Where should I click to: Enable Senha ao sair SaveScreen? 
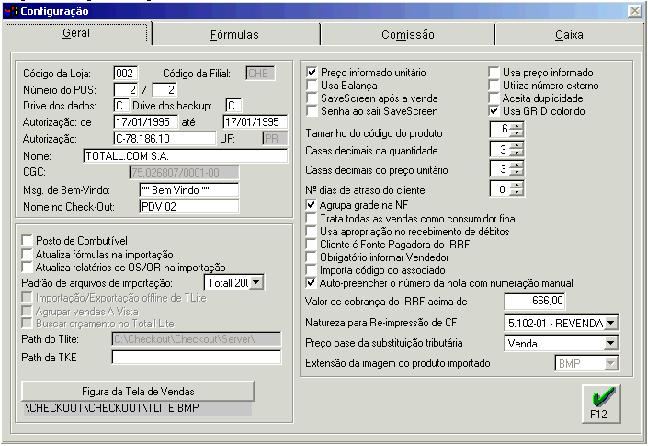click(x=312, y=111)
